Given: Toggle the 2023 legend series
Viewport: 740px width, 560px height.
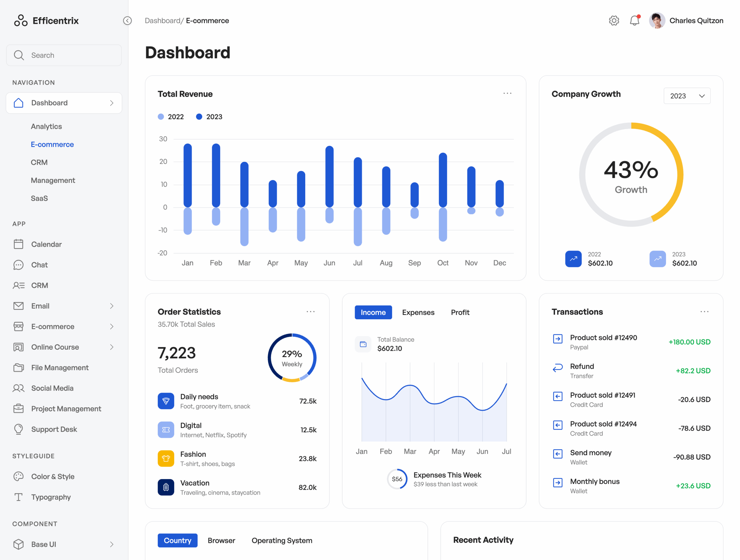Looking at the screenshot, I should pyautogui.click(x=209, y=117).
